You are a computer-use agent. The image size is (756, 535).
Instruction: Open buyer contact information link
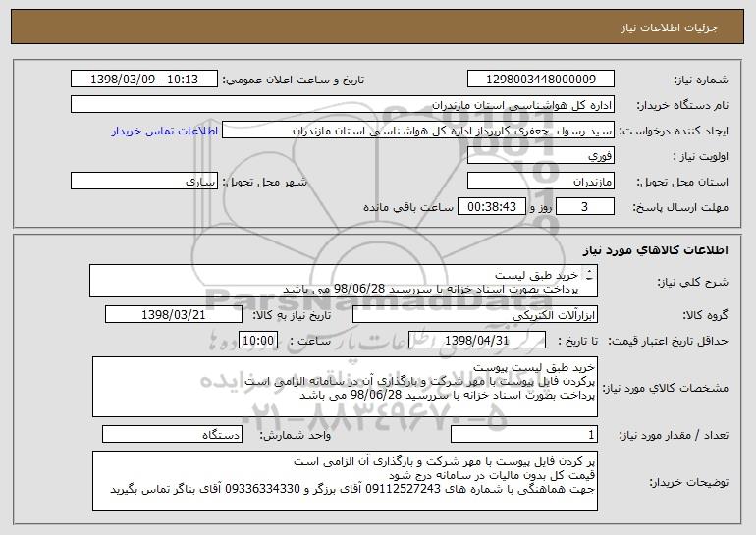pos(165,131)
